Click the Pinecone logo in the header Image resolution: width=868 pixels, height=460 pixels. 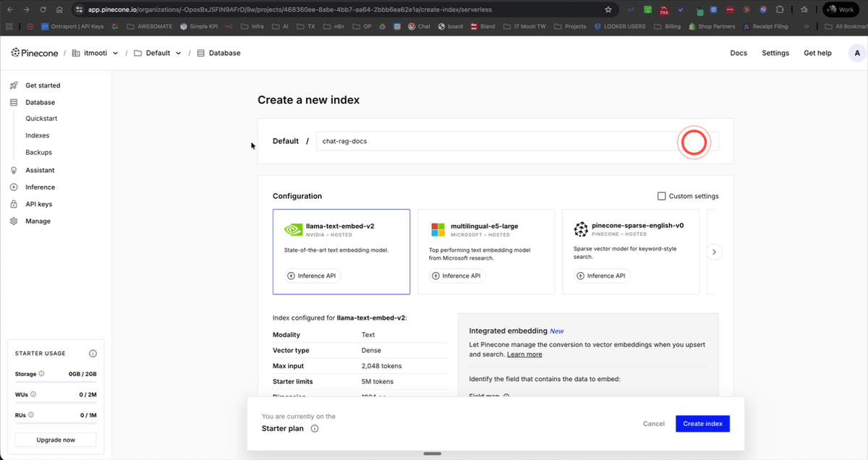coord(34,52)
